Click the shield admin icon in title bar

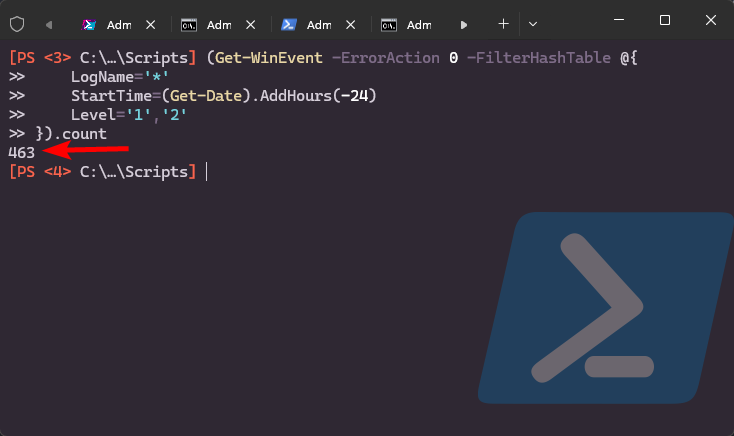pyautogui.click(x=17, y=24)
